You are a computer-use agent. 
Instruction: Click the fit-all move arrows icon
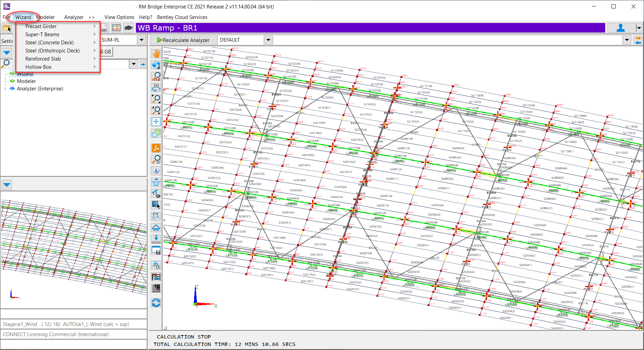click(156, 122)
